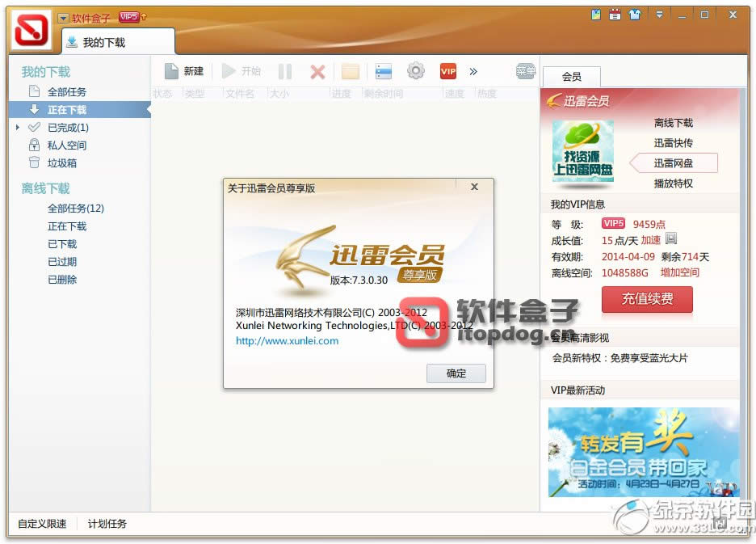756x544 pixels.
Task: Open the gear settings icon
Action: point(416,71)
